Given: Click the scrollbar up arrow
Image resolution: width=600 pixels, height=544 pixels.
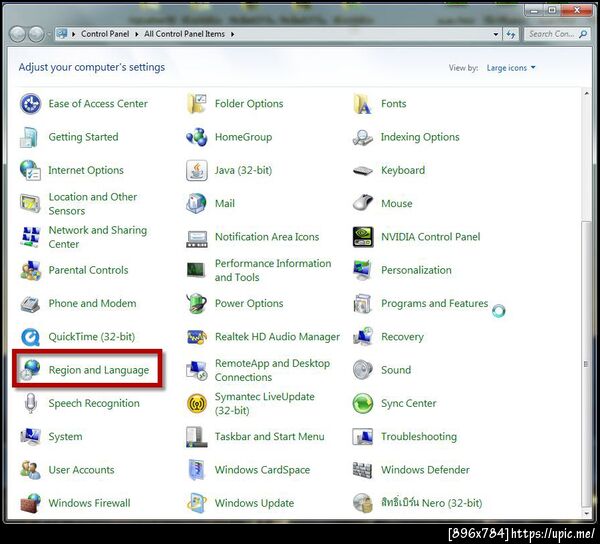Looking at the screenshot, I should point(587,93).
